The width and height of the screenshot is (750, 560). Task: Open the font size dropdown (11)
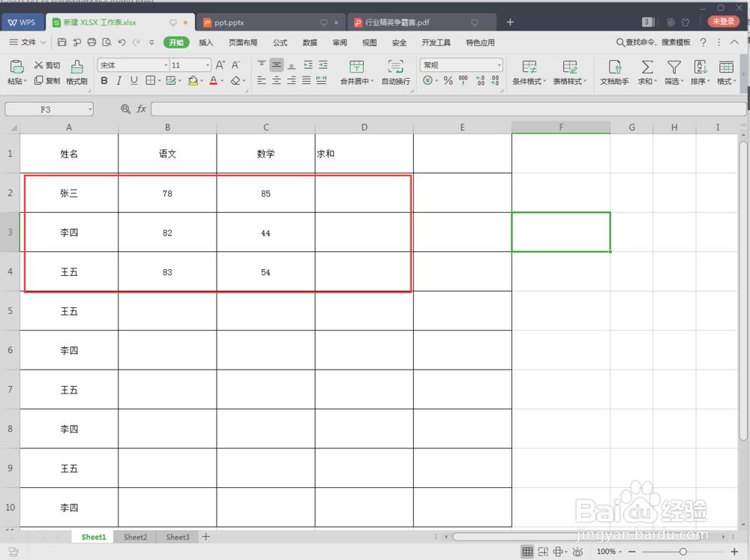[x=208, y=65]
